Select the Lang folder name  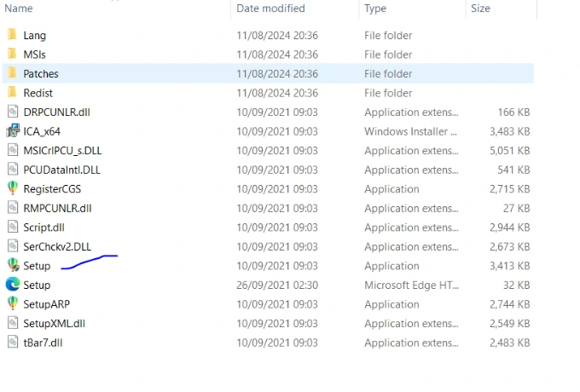click(35, 36)
